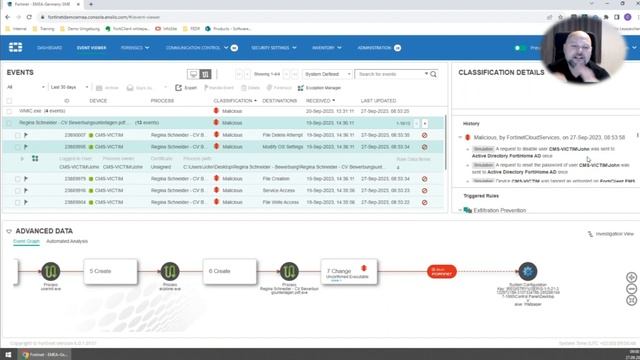Check the File Creation event checkbox
640x360 pixels.
pyautogui.click(x=18, y=179)
